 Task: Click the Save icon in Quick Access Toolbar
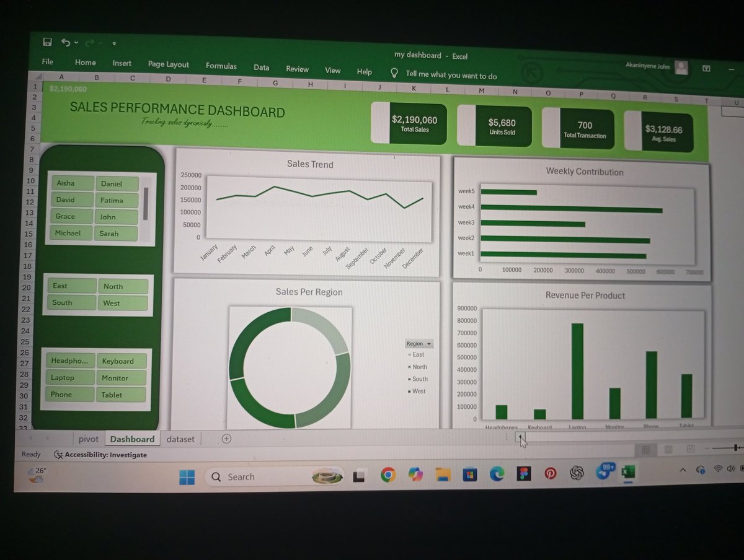[47, 42]
